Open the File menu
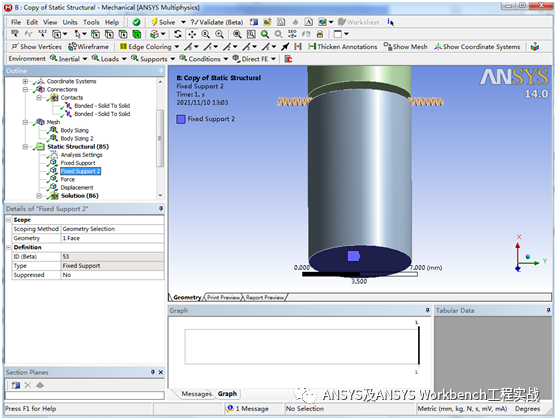Image resolution: width=557 pixels, height=420 pixels. (x=16, y=22)
